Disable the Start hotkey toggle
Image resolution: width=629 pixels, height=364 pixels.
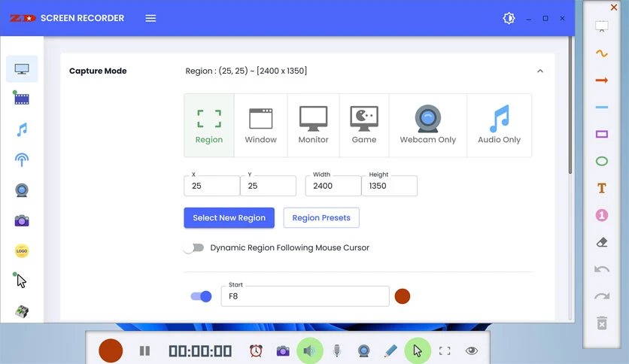pos(201,296)
